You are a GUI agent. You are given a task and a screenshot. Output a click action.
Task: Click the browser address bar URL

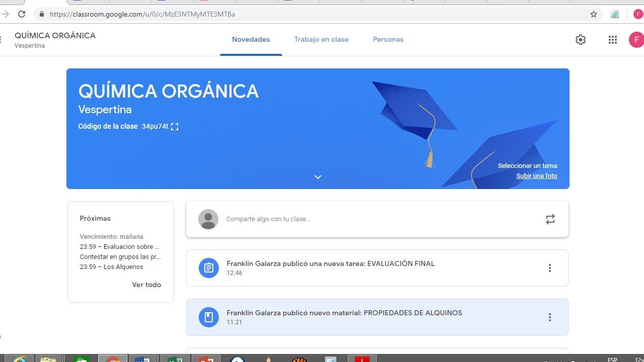(142, 14)
